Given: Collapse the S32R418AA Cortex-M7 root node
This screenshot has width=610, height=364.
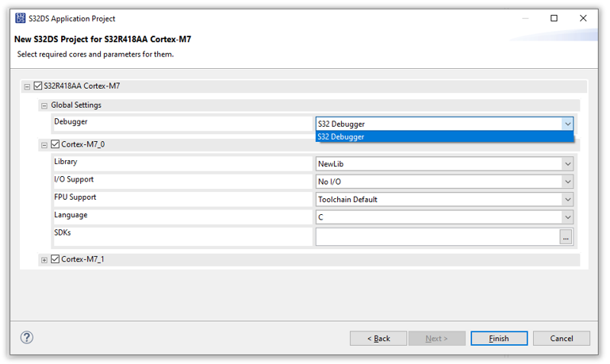Looking at the screenshot, I should tap(27, 86).
